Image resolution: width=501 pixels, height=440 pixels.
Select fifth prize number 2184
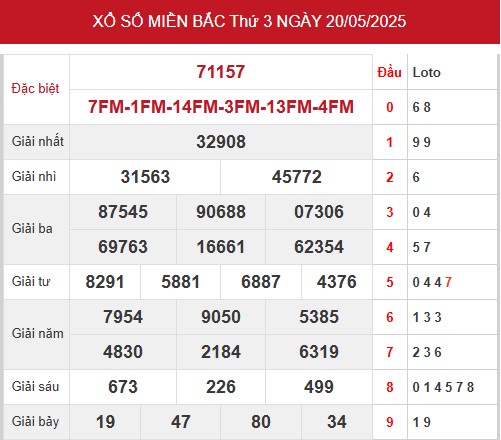pos(221,352)
